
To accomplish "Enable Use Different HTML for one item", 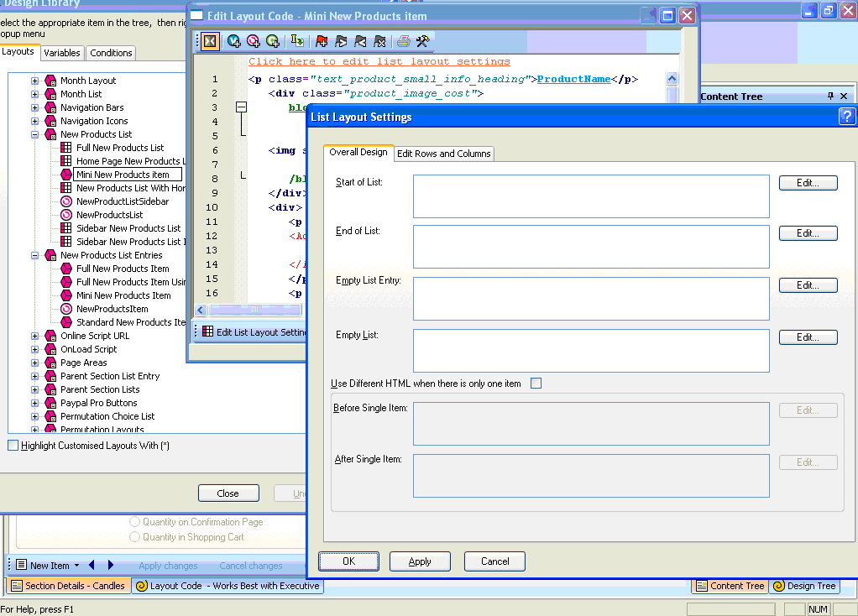I will pyautogui.click(x=536, y=384).
